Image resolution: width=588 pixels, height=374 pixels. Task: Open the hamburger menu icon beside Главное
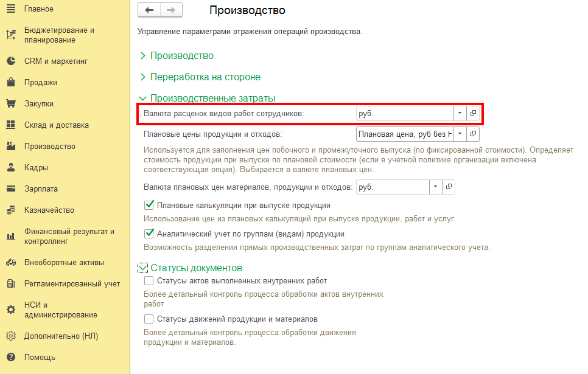[x=11, y=9]
